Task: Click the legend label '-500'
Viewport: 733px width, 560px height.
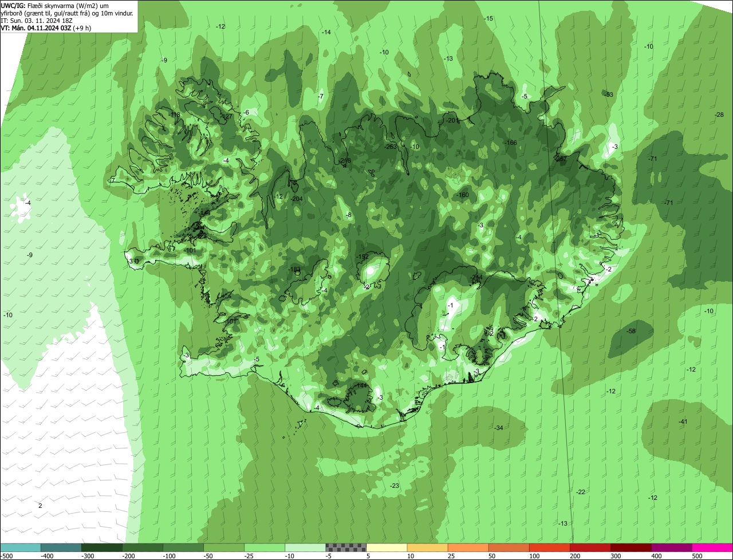Action: [x=7, y=556]
